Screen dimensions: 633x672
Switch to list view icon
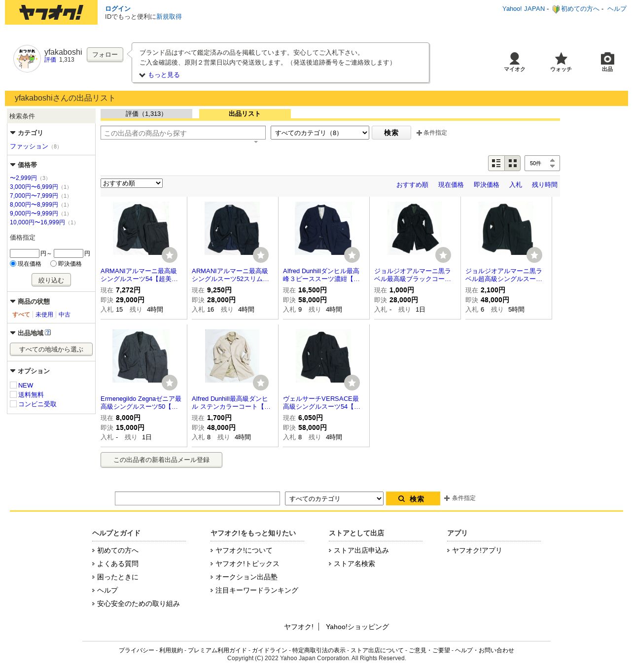pos(496,163)
